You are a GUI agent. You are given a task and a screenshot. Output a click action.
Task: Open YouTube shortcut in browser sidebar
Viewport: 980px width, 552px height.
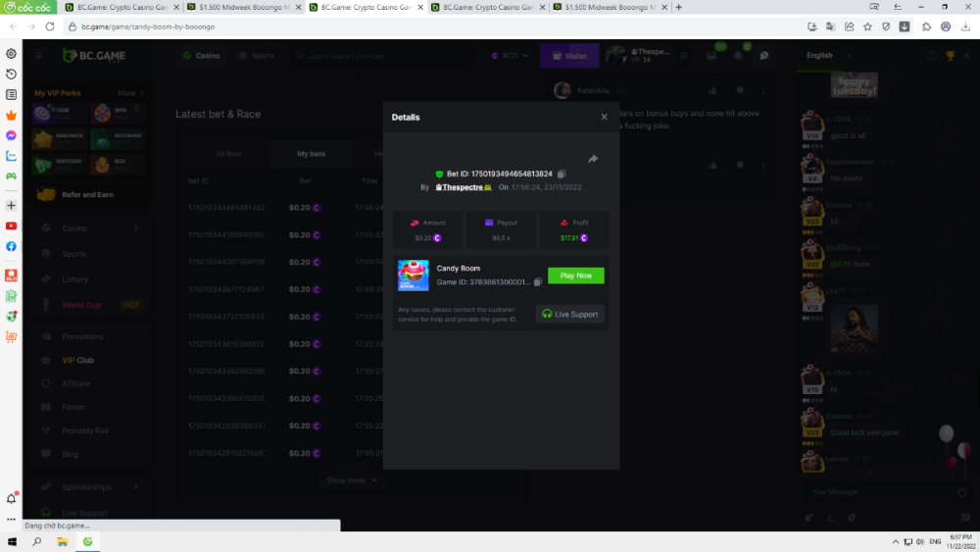[x=11, y=226]
